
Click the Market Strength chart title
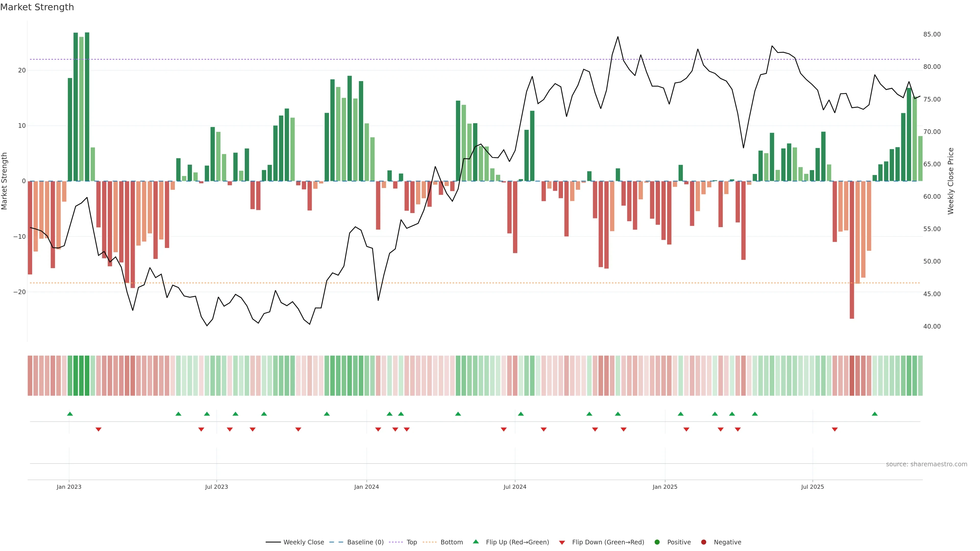pyautogui.click(x=37, y=7)
